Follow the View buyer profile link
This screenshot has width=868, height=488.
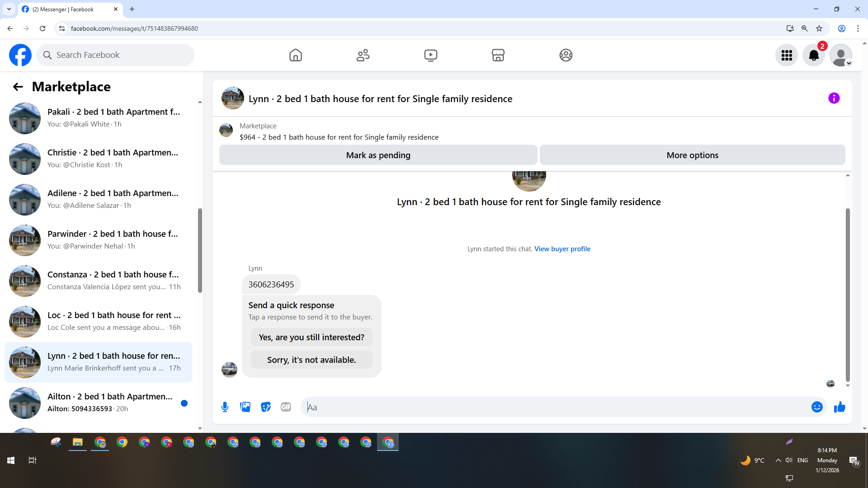(x=562, y=249)
